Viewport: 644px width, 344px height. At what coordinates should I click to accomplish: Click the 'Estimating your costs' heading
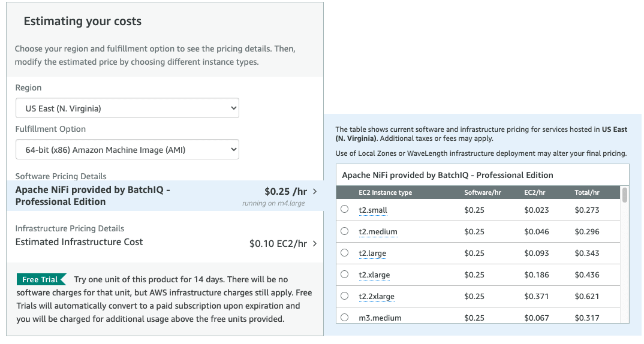83,22
